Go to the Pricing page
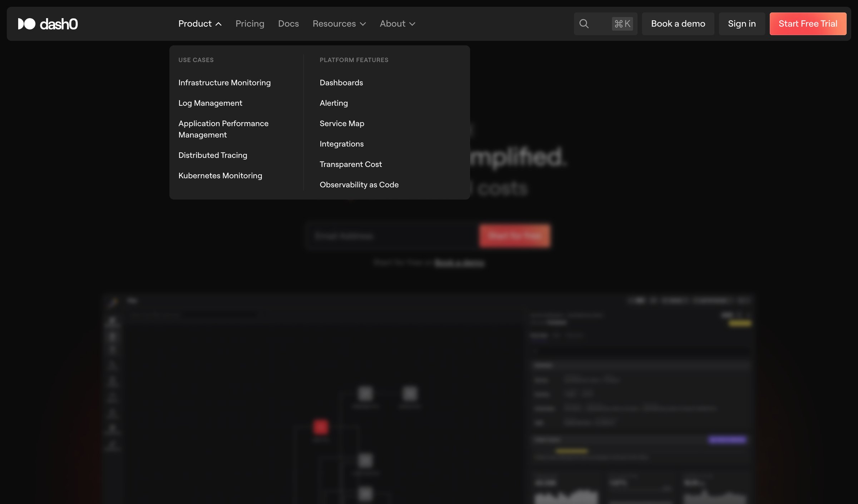The width and height of the screenshot is (858, 504). (250, 24)
